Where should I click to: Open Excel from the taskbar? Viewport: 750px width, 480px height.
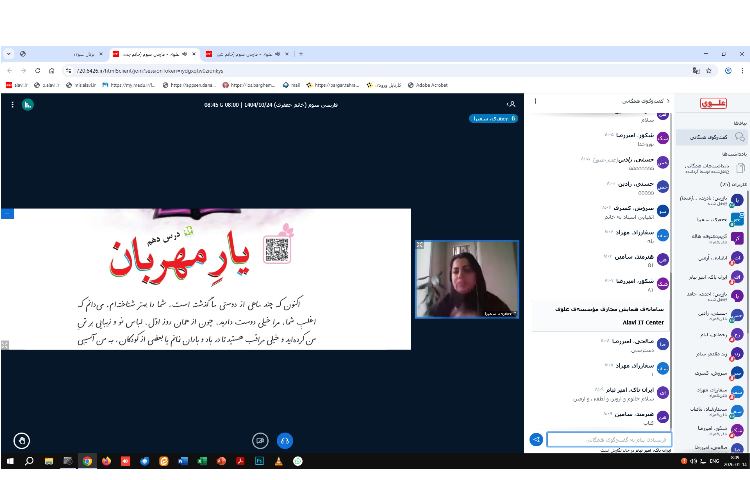pos(202,461)
